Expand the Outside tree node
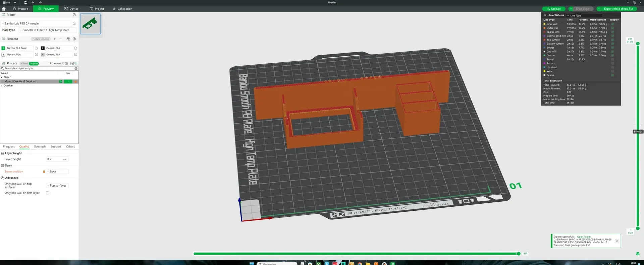Screen dimensions: 644x265 pos(2,86)
